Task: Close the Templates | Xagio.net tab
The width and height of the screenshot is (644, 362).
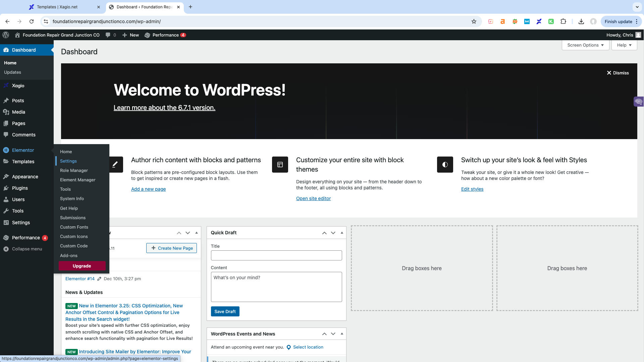Action: point(98,7)
